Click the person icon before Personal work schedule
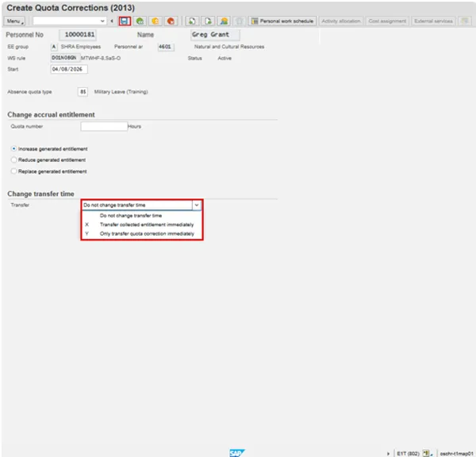Image resolution: width=476 pixels, height=457 pixels. pyautogui.click(x=224, y=21)
